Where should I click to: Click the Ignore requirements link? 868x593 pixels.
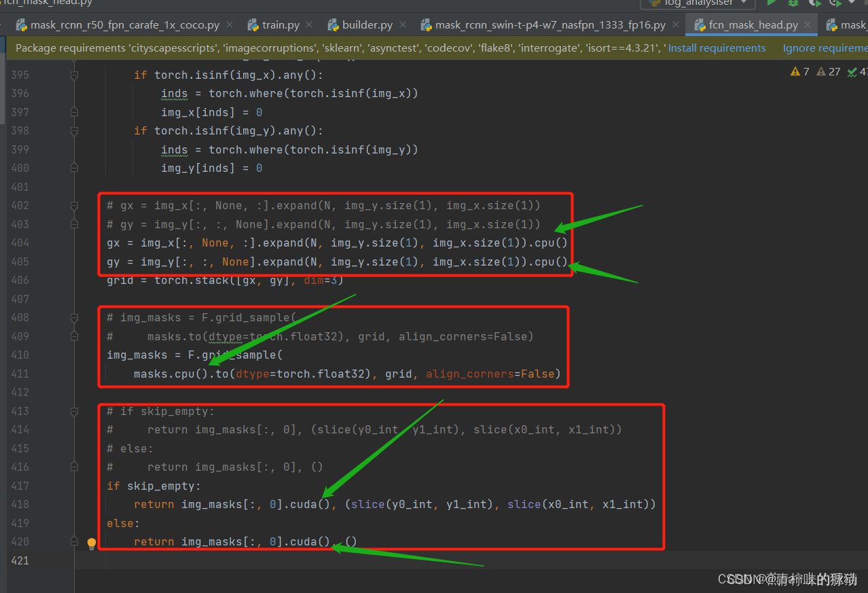point(825,48)
